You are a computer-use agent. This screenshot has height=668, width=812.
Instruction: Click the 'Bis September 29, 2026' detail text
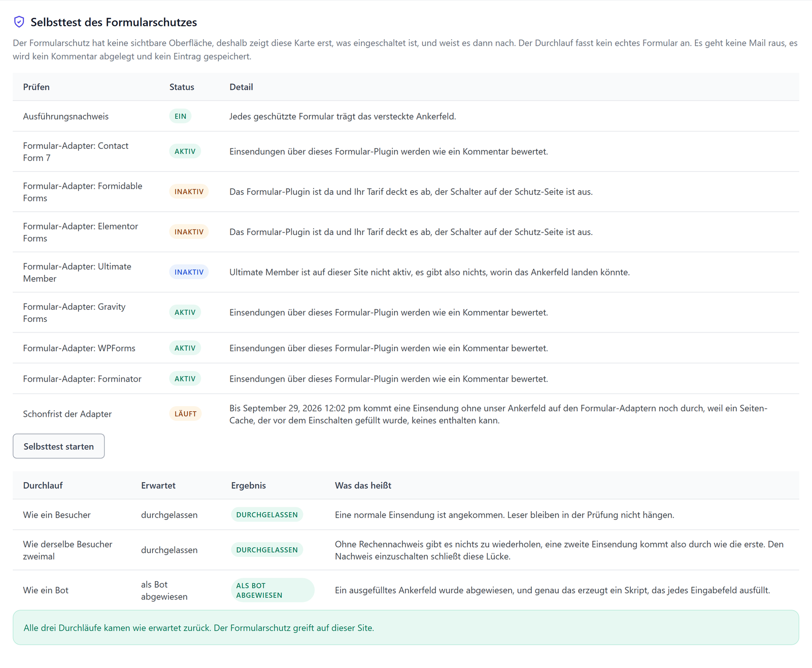498,414
